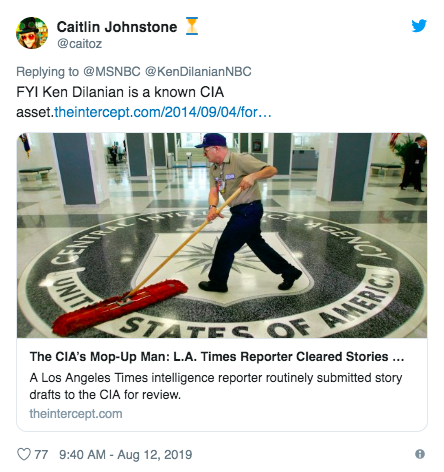The width and height of the screenshot is (444, 472).
Task: Click the hourglass emoji beside name
Action: pos(192,26)
